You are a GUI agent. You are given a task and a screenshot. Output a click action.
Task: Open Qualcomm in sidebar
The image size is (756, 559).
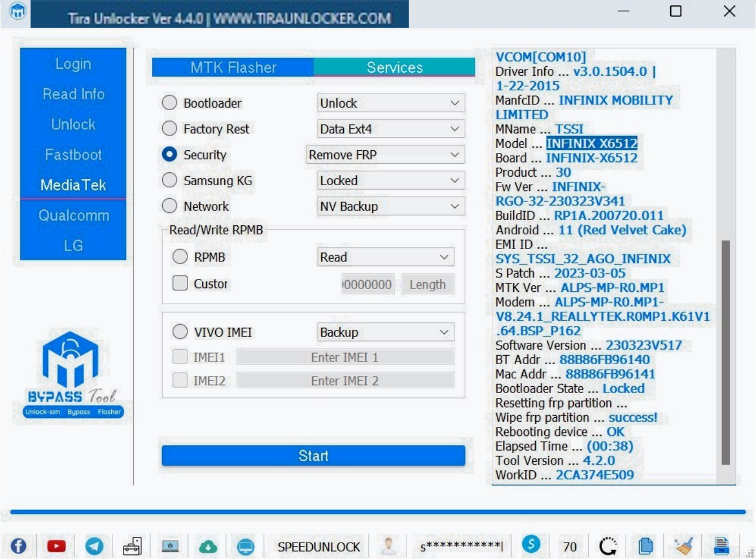(73, 215)
